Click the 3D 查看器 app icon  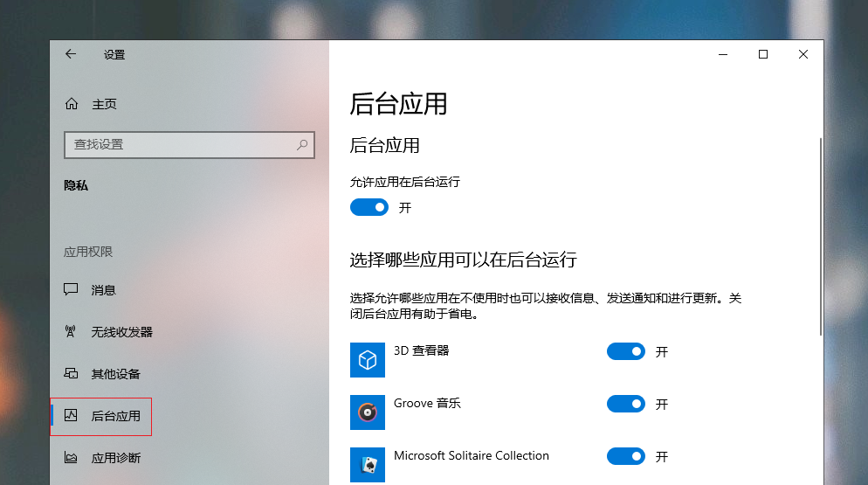pos(368,360)
